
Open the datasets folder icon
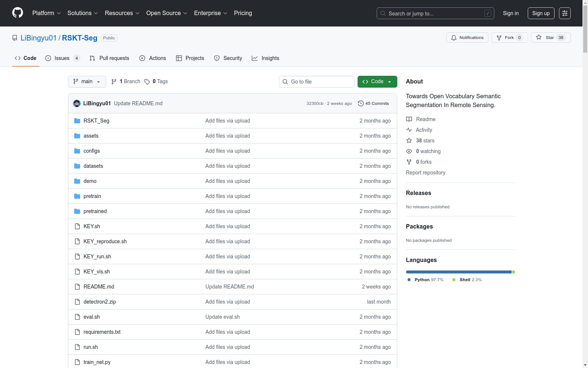[x=77, y=166]
